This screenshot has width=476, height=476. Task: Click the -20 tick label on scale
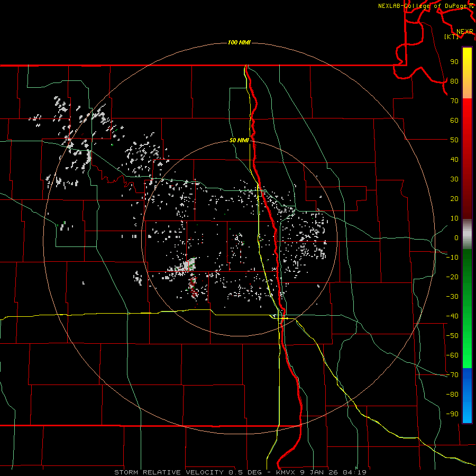click(452, 277)
